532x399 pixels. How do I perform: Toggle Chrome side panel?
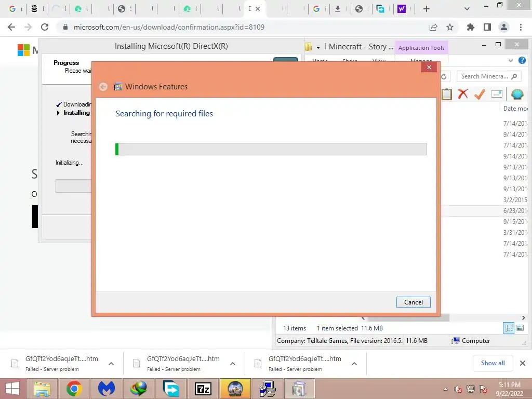click(487, 27)
